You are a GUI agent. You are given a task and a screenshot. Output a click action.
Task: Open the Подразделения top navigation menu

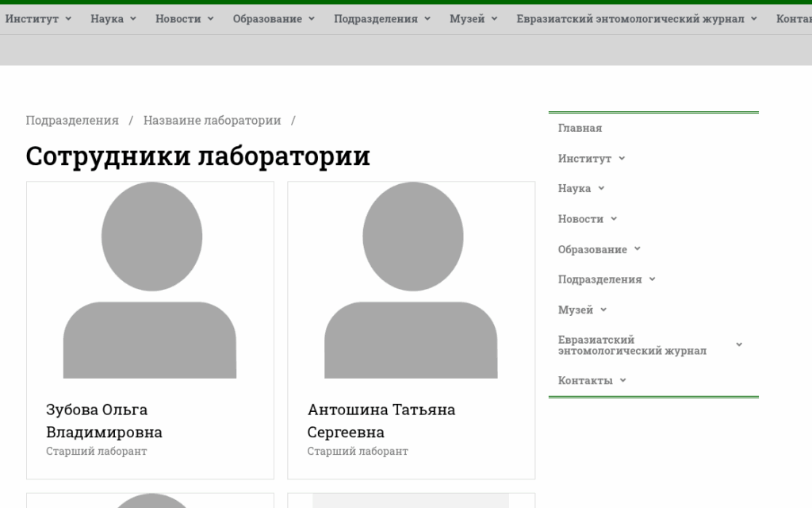[x=381, y=19]
